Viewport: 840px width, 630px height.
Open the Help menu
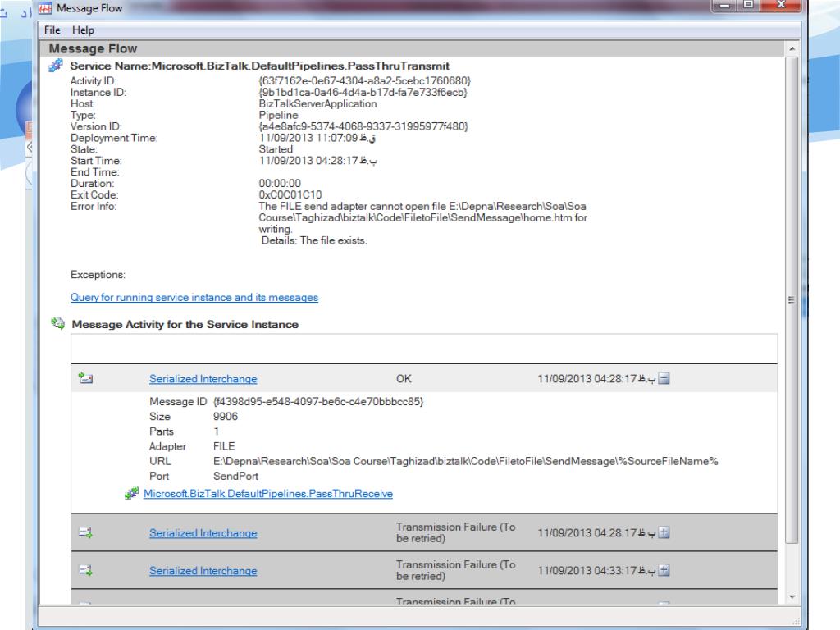(x=83, y=30)
